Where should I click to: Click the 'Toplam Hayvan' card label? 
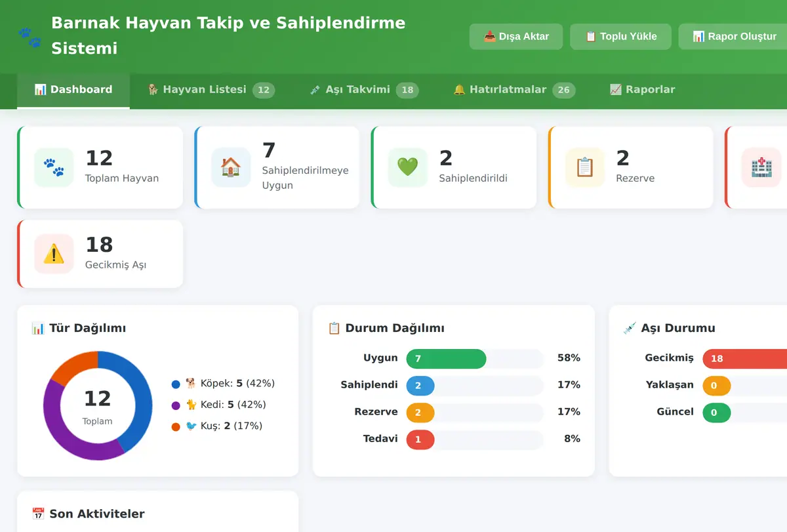coord(122,178)
